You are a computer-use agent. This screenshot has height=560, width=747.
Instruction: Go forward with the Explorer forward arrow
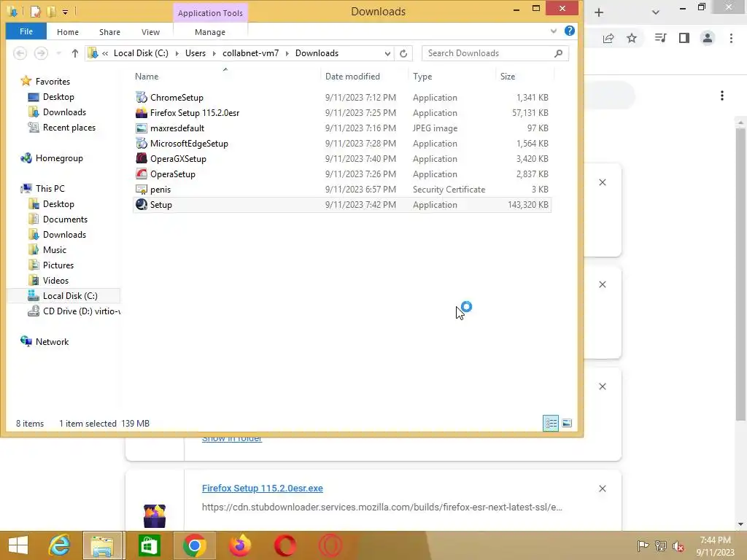click(41, 53)
